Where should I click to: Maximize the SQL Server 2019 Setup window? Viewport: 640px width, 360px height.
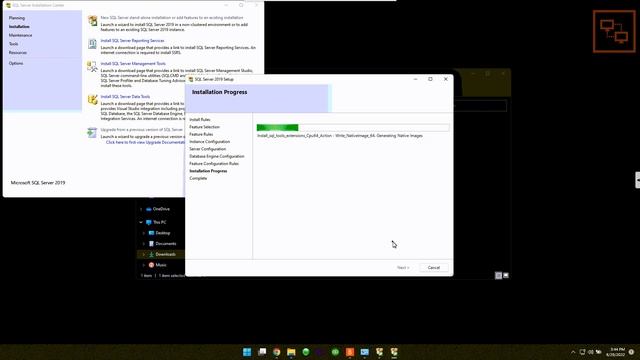click(x=430, y=79)
